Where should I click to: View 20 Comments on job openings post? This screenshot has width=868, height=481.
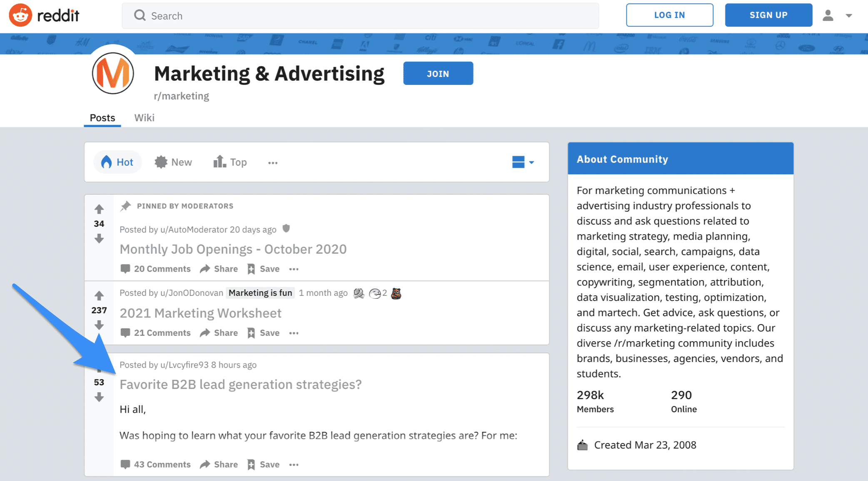pos(155,269)
